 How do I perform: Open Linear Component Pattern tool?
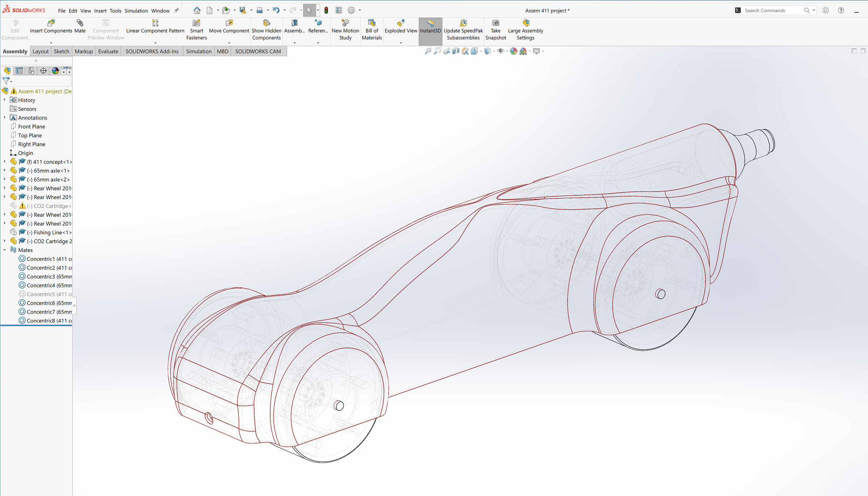tap(155, 26)
